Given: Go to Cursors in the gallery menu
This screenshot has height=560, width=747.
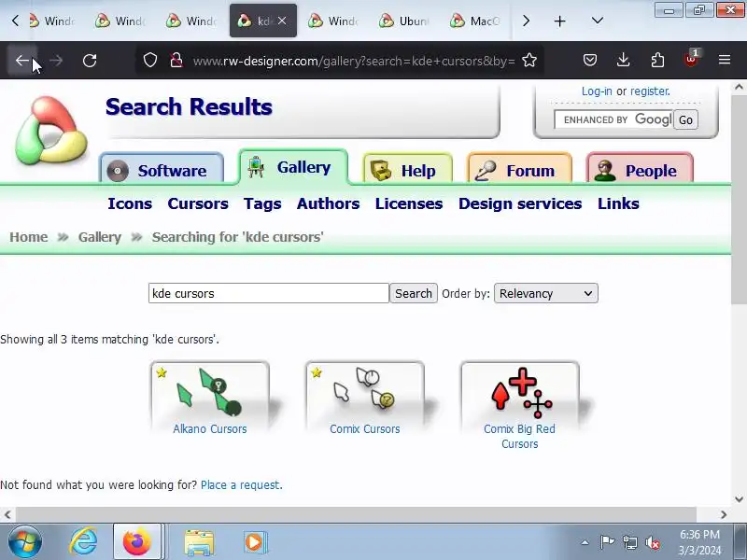Looking at the screenshot, I should pos(198,203).
